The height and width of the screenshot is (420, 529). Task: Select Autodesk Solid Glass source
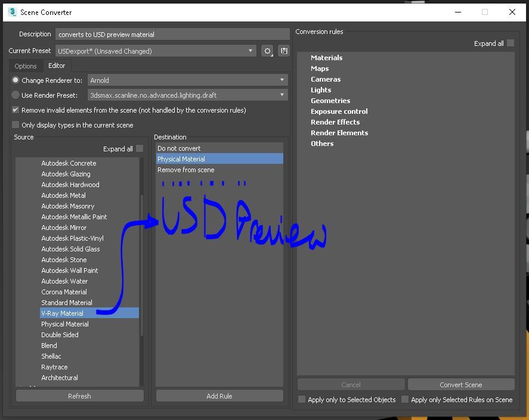[x=70, y=249]
